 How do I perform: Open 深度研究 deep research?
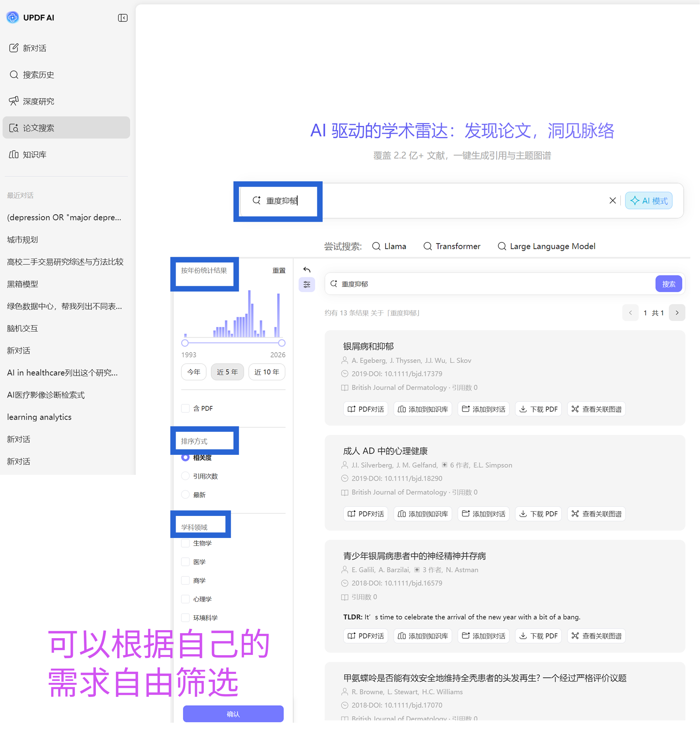point(66,101)
